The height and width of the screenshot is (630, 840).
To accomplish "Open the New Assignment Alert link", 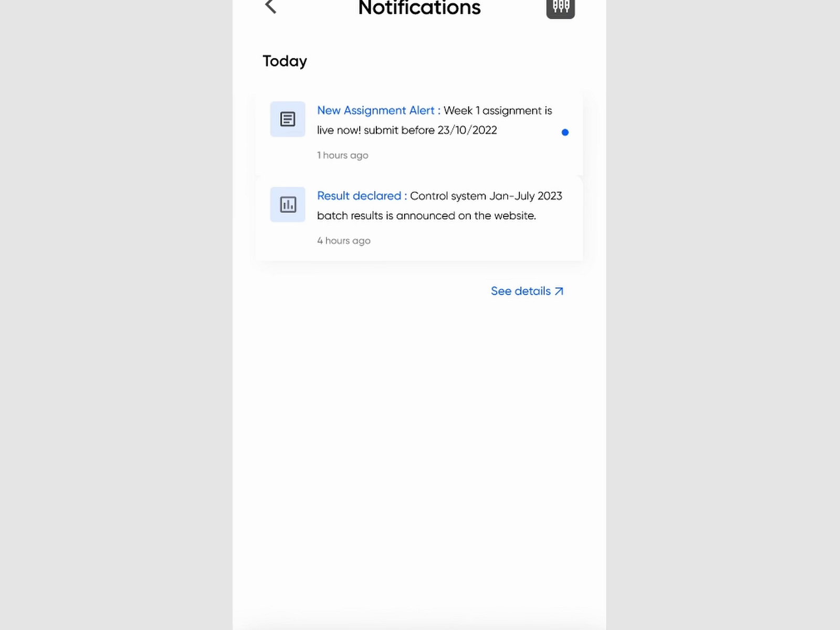I will click(x=376, y=111).
